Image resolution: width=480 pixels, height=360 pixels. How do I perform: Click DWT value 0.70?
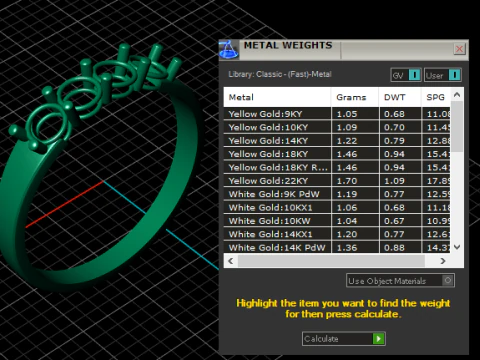pos(394,127)
